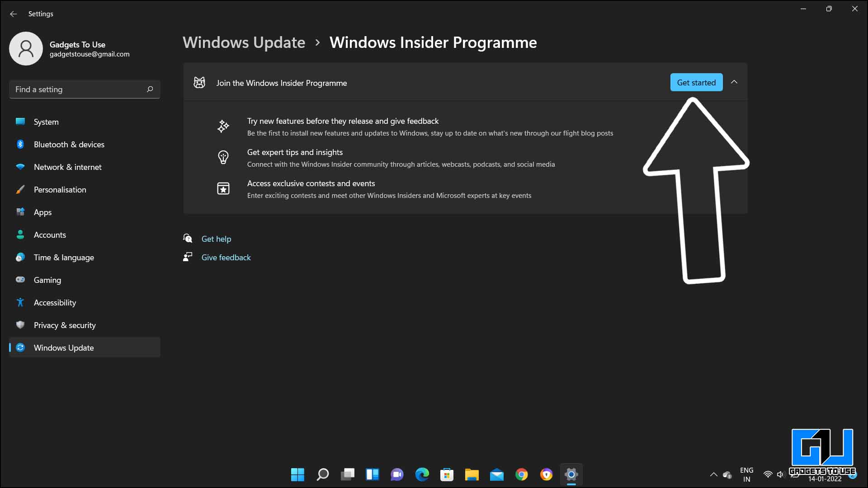Select Windows Update from the sidebar
The image size is (868, 488).
(64, 347)
